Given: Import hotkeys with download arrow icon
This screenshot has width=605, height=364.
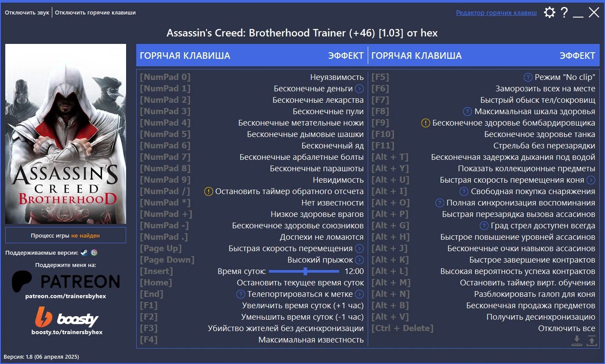Looking at the screenshot, I should coord(577,340).
